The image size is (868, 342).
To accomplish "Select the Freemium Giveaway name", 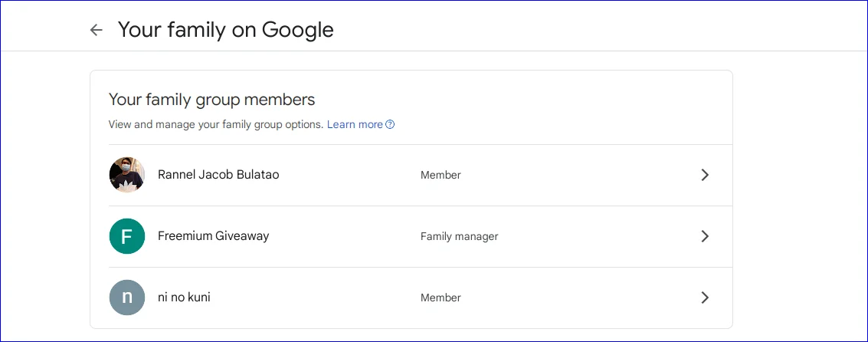I will pos(213,236).
